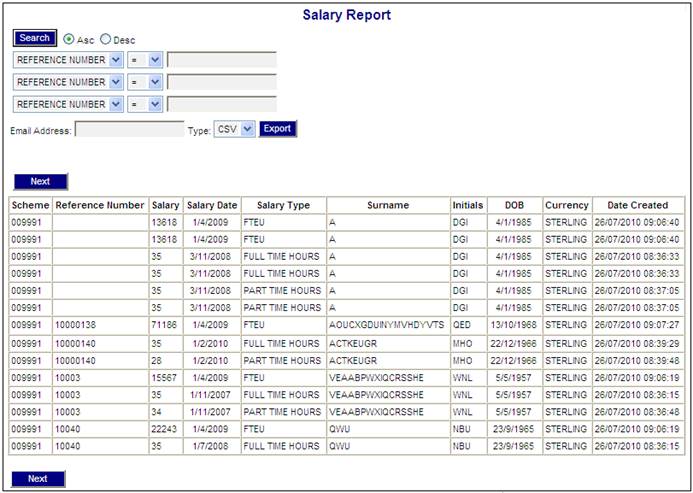Image resolution: width=693 pixels, height=493 pixels.
Task: Select salary value 34 cell
Action: pos(166,412)
